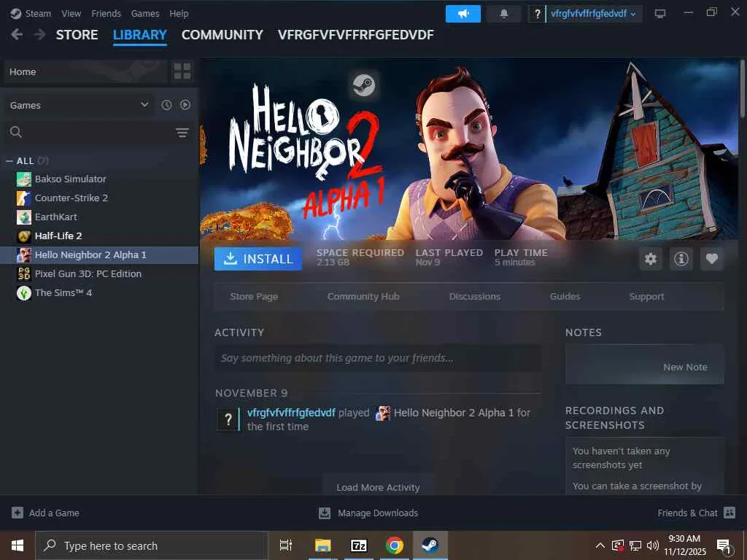Toggle the collections grid view icon
Image resolution: width=747 pixels, height=560 pixels.
click(x=182, y=71)
